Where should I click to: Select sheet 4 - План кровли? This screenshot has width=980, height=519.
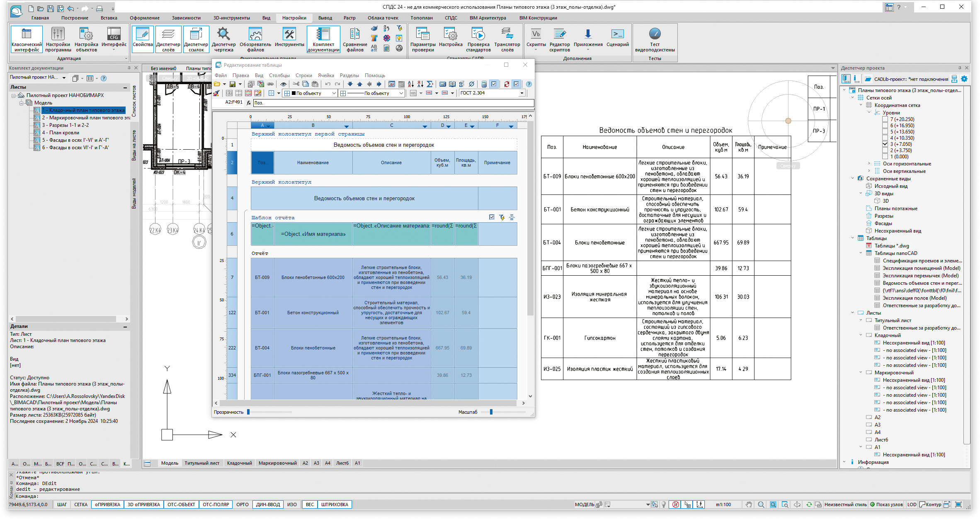61,133
